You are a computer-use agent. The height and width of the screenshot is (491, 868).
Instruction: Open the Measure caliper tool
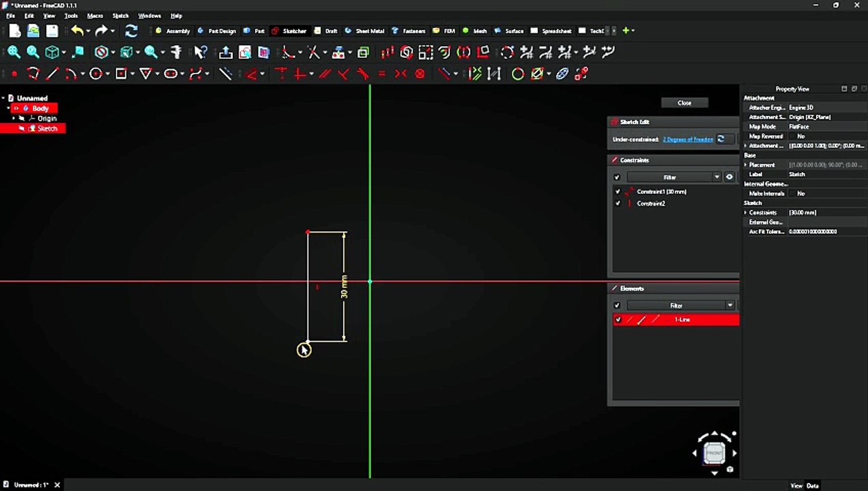(176, 52)
